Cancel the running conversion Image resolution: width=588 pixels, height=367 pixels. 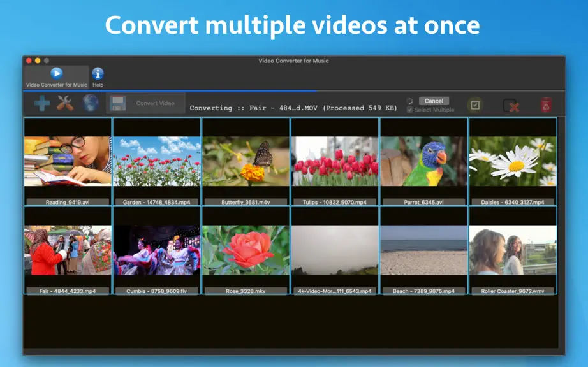point(434,101)
